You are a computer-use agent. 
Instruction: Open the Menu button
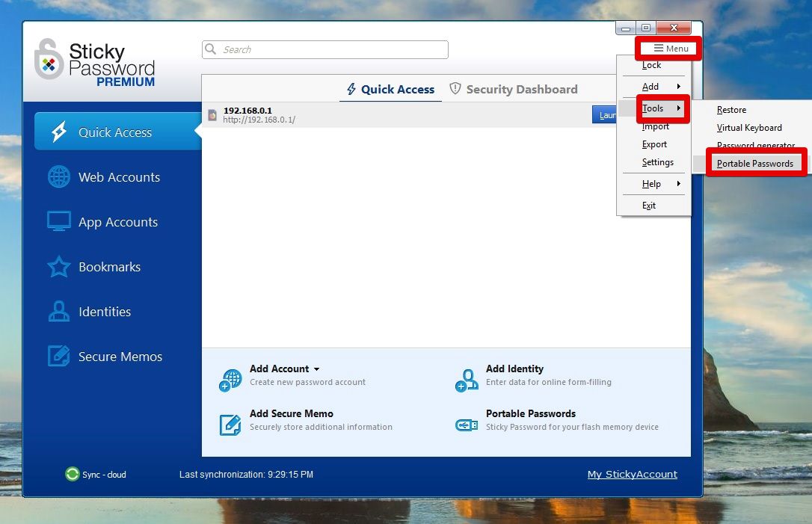(670, 49)
